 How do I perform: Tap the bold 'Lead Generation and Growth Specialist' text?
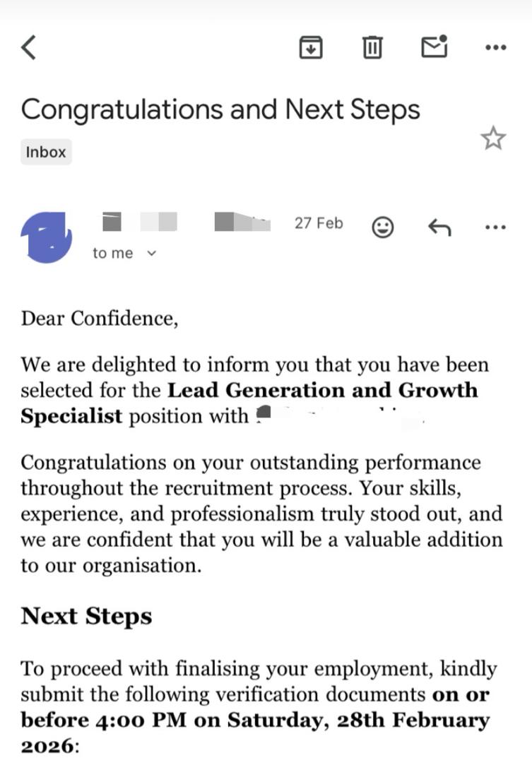tap(249, 403)
